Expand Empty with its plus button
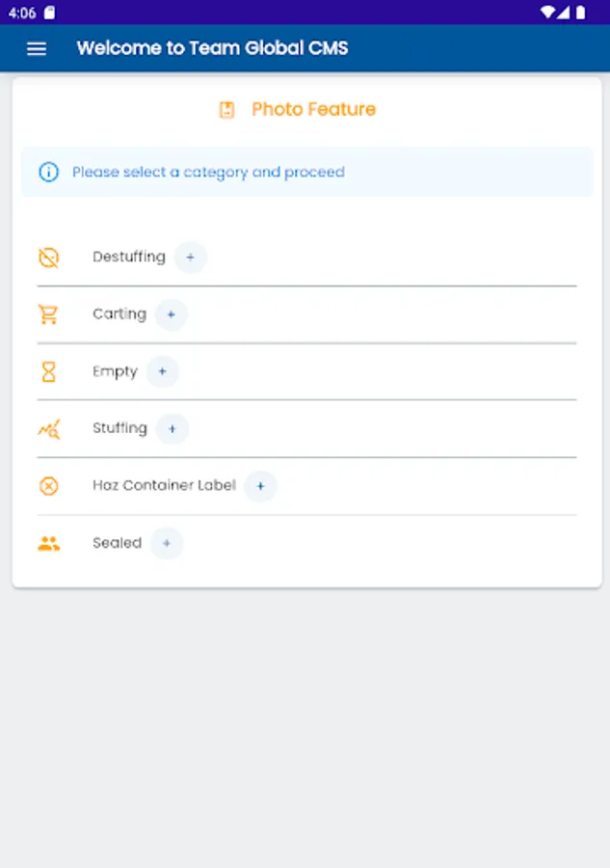610x868 pixels. 162,371
